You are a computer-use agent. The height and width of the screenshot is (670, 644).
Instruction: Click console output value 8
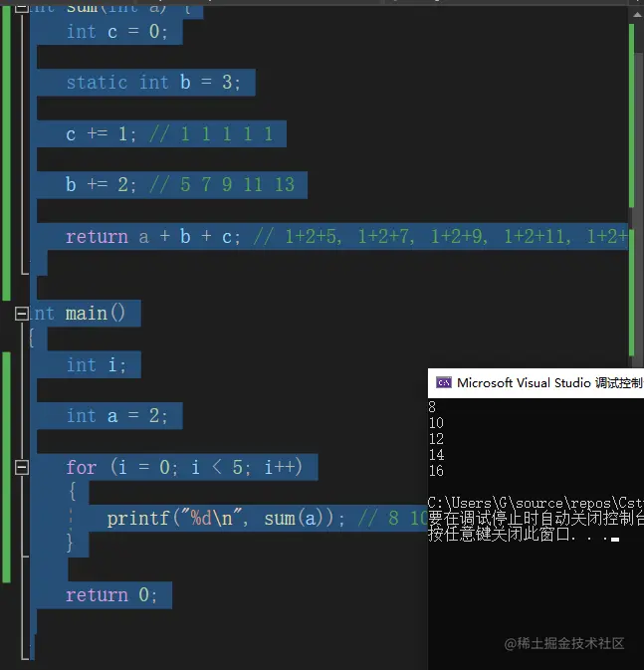pyautogui.click(x=432, y=407)
